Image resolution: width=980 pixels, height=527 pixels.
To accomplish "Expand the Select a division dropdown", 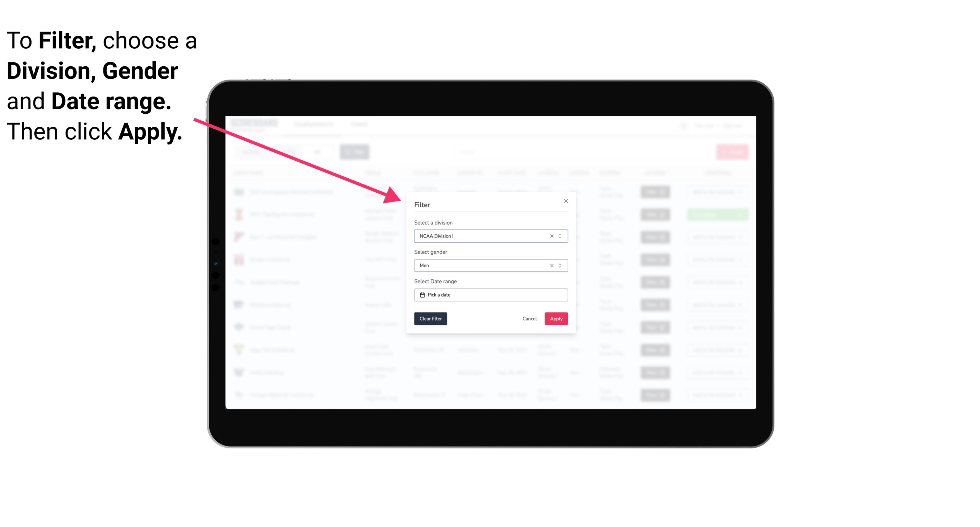I will click(x=560, y=236).
